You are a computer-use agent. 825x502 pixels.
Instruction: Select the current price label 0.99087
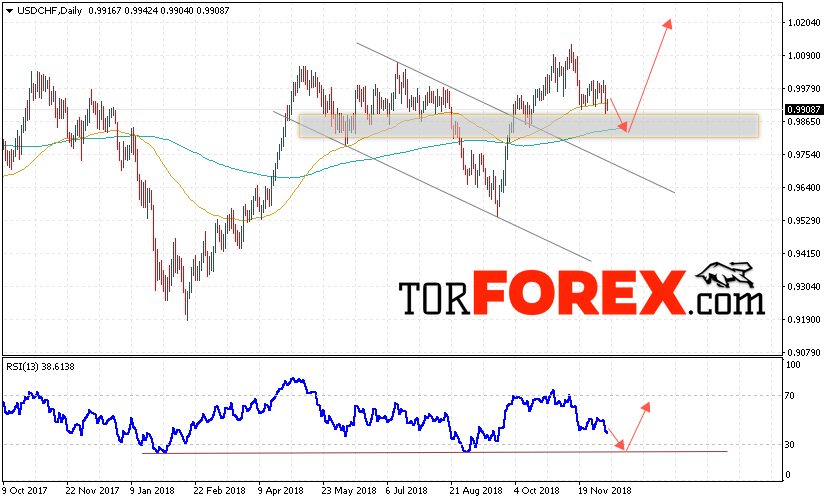[x=803, y=109]
